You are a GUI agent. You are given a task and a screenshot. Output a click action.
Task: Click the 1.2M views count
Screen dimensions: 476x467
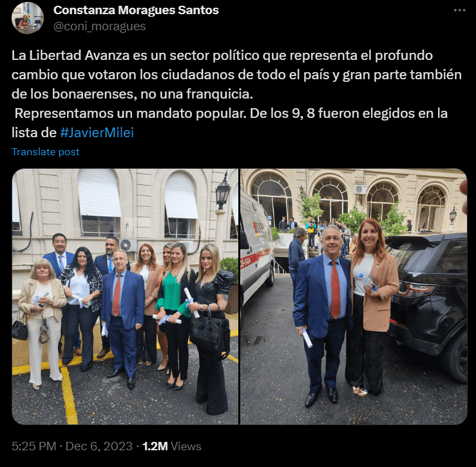(x=155, y=446)
